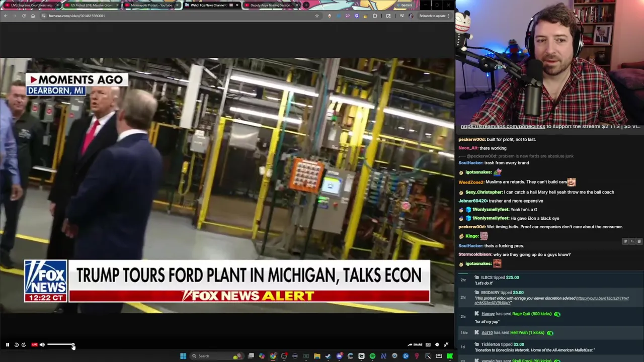Click Stormcoldbison's chat message
This screenshot has height=362, width=644.
tap(514, 254)
